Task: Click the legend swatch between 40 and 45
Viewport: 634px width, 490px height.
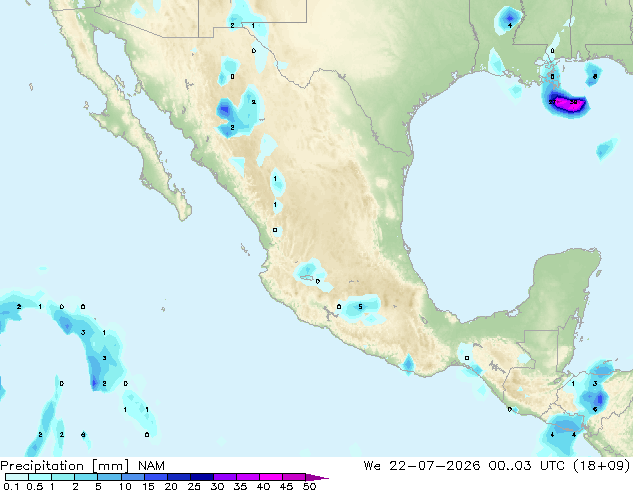Action: click(x=271, y=477)
